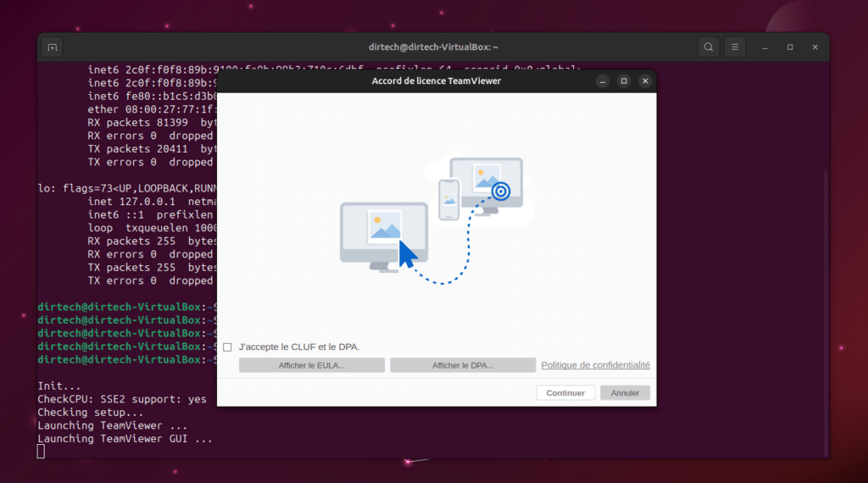Click the 'Accord de licence TeamViewer' title bar
Viewport: 868px width, 483px height.
click(437, 81)
